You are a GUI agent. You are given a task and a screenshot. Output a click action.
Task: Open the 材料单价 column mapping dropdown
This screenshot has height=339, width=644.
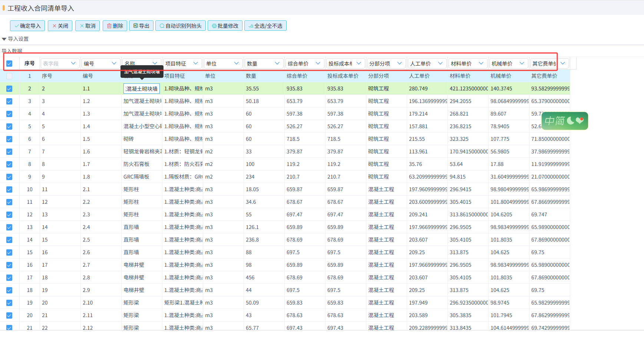click(x=468, y=63)
